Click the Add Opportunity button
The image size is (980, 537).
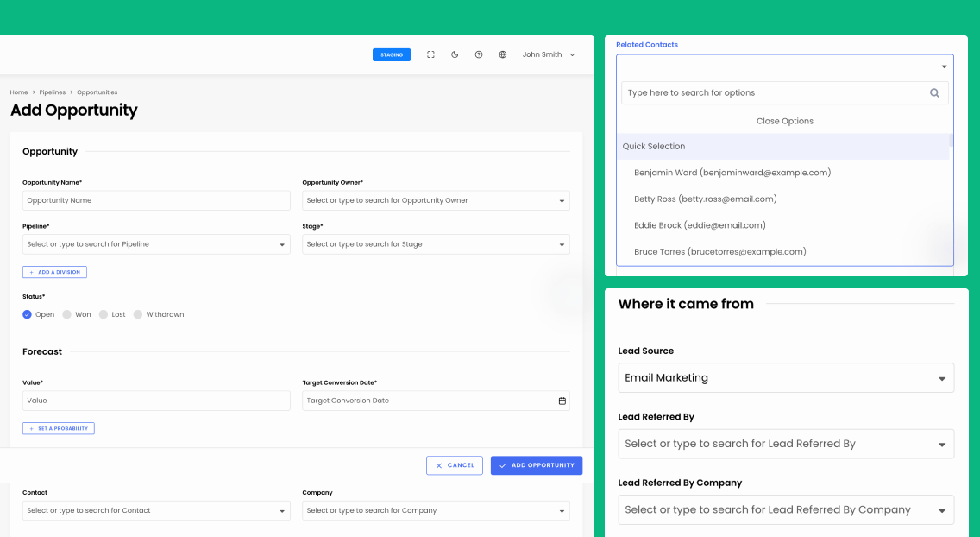[x=537, y=465]
